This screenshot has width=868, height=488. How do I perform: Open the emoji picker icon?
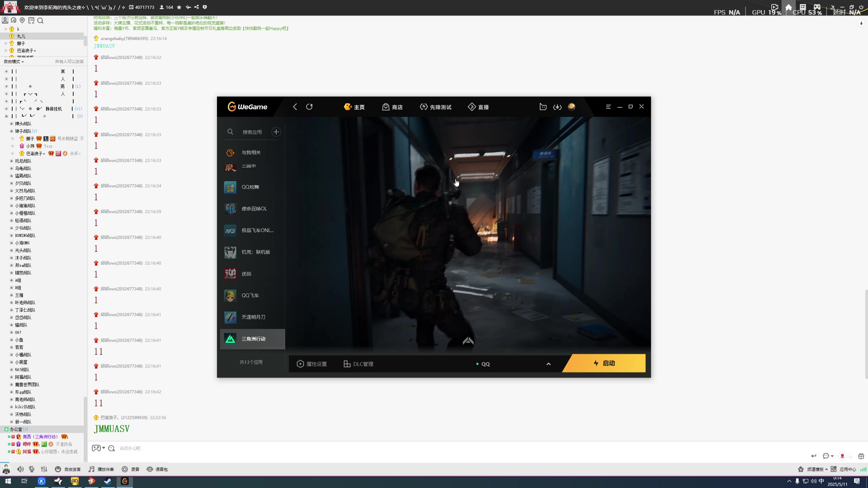point(112,448)
